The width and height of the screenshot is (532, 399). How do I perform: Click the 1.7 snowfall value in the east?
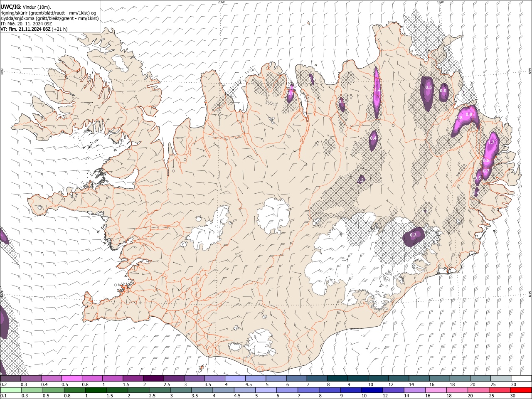[x=491, y=142]
